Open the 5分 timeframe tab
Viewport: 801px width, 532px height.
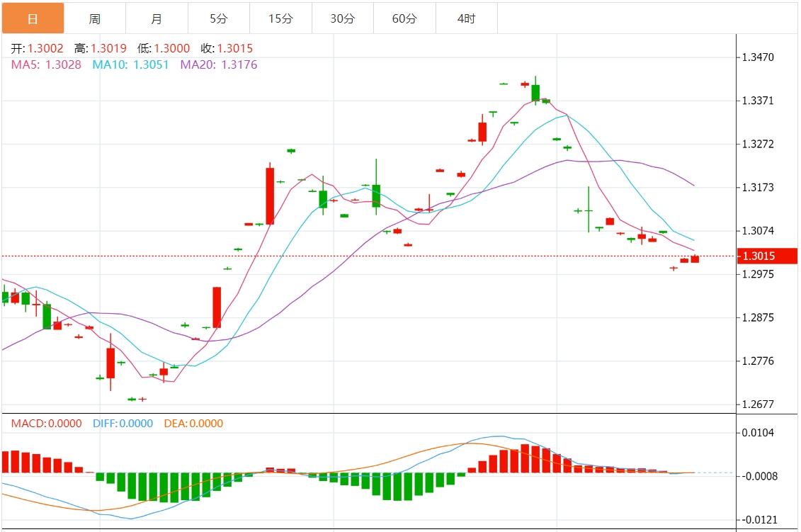pos(219,18)
